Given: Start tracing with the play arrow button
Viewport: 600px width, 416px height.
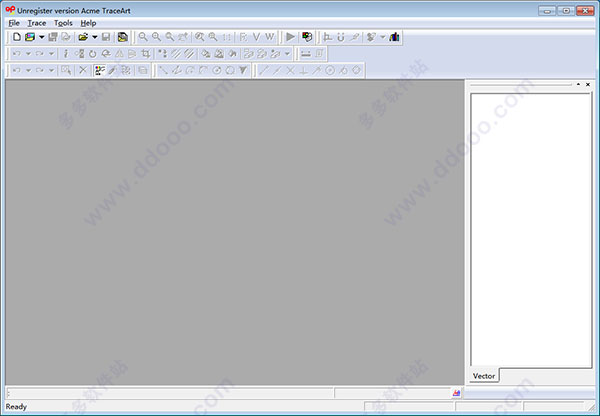Looking at the screenshot, I should pyautogui.click(x=290, y=37).
